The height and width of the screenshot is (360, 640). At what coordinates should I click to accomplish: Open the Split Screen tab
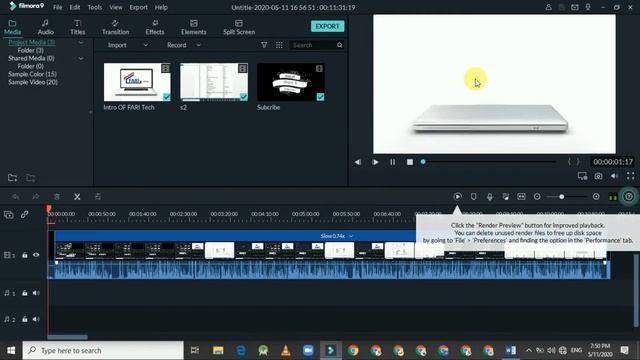239,27
